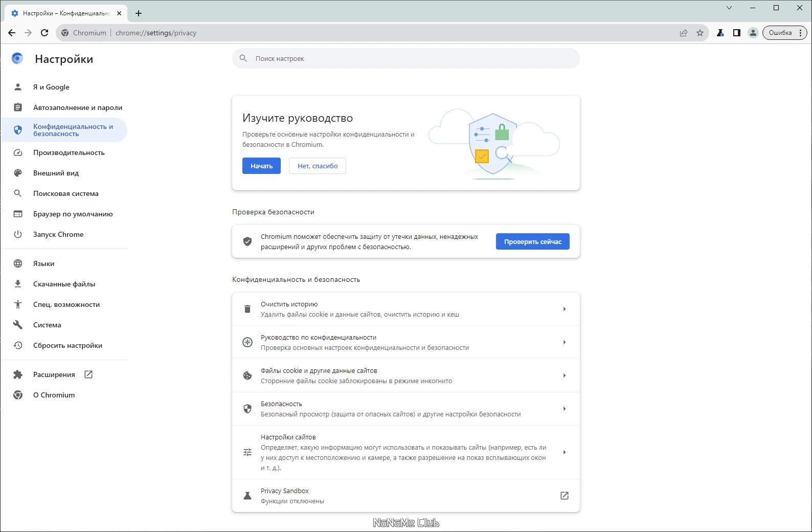Click the clipboard icon beside Автозаполнение
This screenshot has width=812, height=532.
(x=18, y=107)
